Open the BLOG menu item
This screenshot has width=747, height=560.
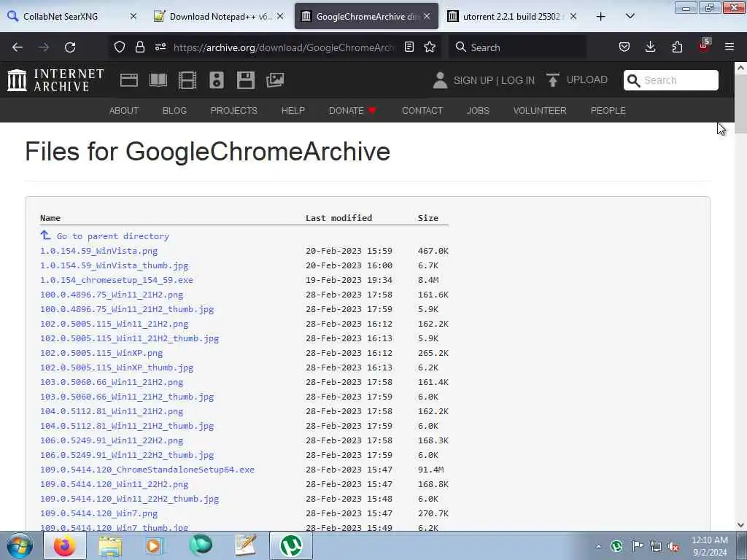tap(174, 111)
